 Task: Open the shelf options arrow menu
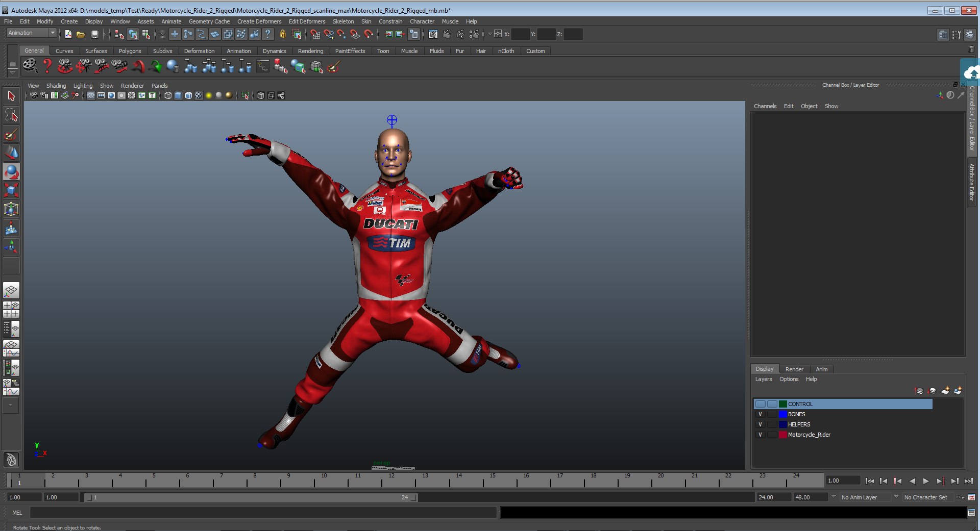(x=12, y=72)
